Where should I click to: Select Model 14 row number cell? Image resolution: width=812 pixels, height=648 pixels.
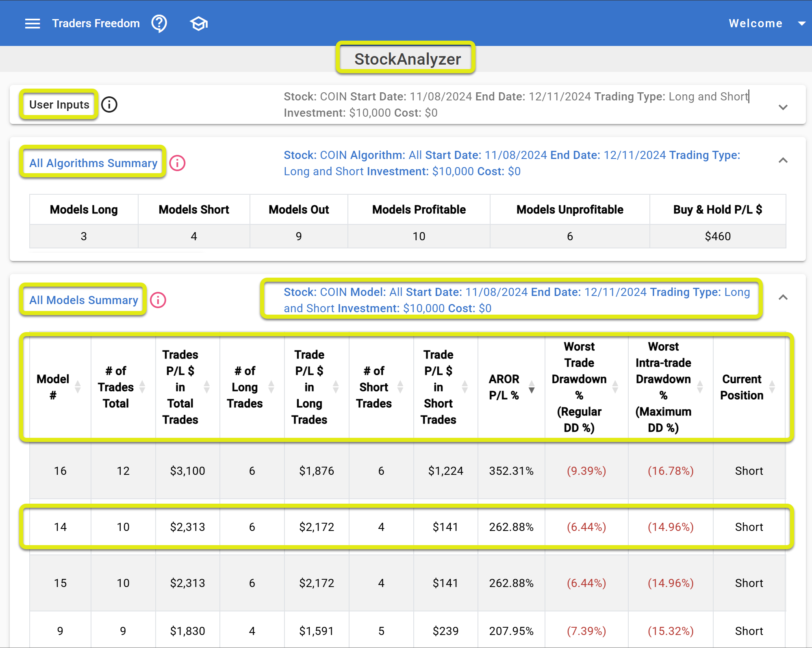coord(60,527)
